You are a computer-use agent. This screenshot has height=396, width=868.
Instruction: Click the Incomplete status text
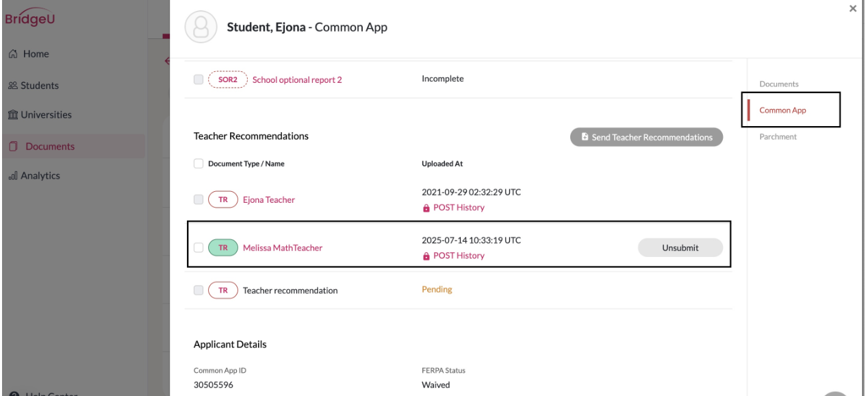(x=443, y=79)
